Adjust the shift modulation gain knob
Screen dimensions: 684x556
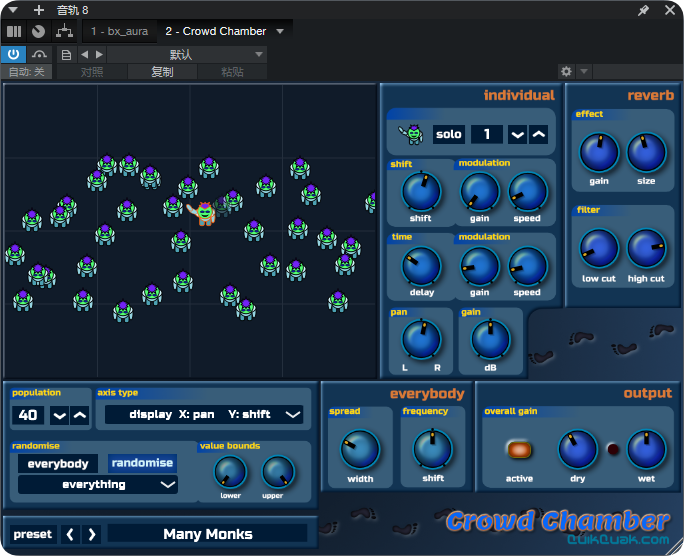click(x=480, y=192)
